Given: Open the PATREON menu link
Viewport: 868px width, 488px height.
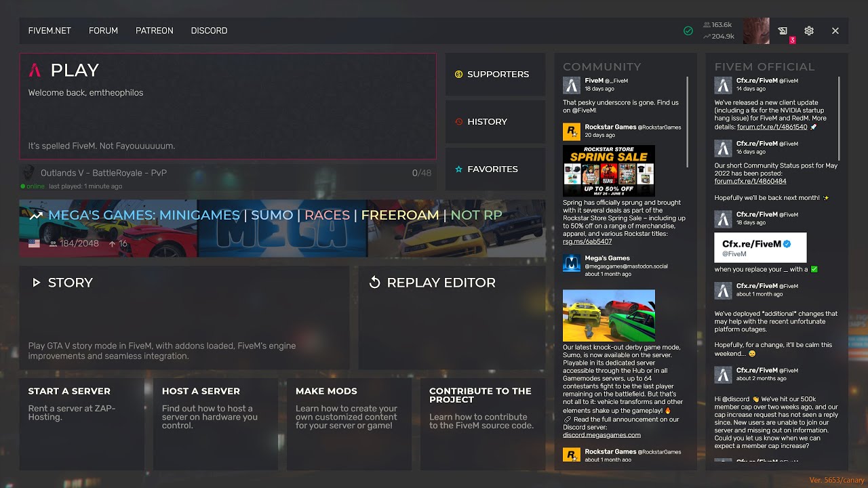Looking at the screenshot, I should pos(155,30).
